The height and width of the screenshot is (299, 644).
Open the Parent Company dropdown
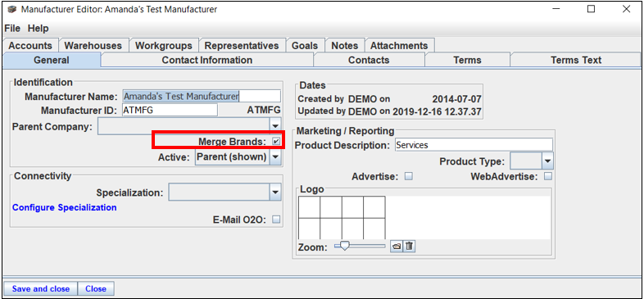tap(275, 126)
